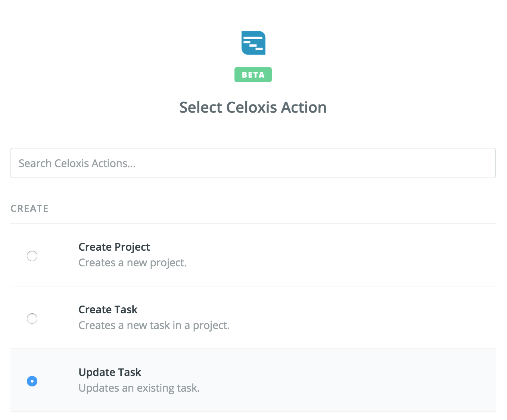The height and width of the screenshot is (420, 507).
Task: Select the Create Project radio button
Action: (32, 256)
